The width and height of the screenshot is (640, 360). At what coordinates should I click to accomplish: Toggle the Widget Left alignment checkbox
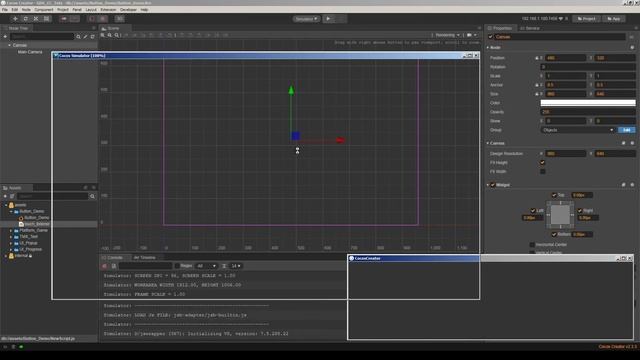533,211
